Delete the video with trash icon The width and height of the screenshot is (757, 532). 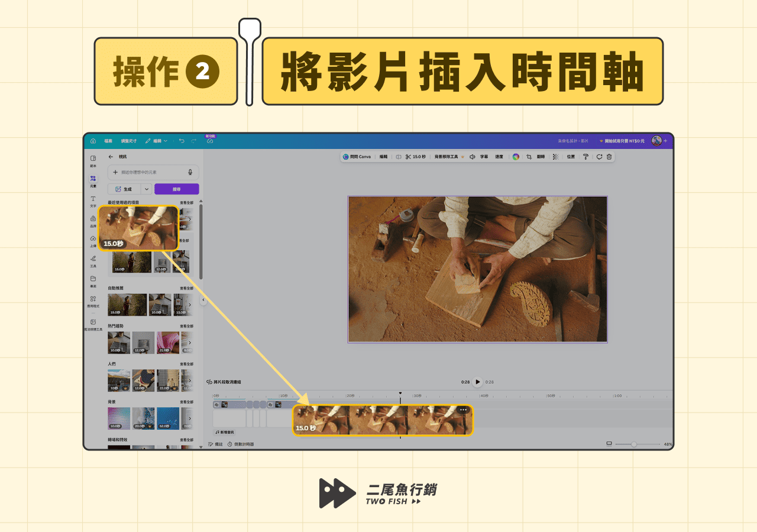(x=609, y=157)
